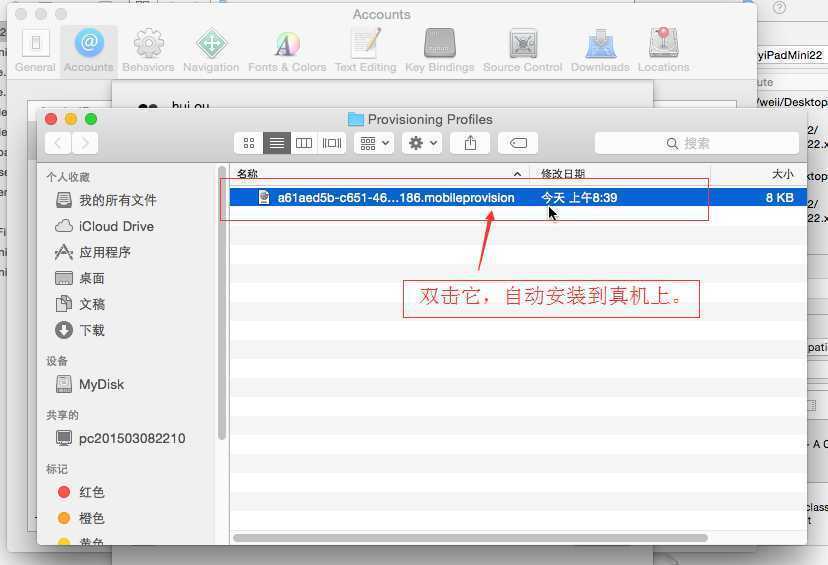Switch Finder to icon view
Viewport: 828px width, 565px height.
point(249,143)
